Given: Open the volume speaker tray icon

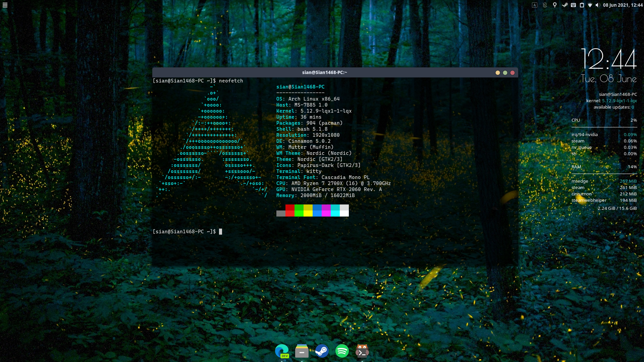Looking at the screenshot, I should [x=598, y=5].
